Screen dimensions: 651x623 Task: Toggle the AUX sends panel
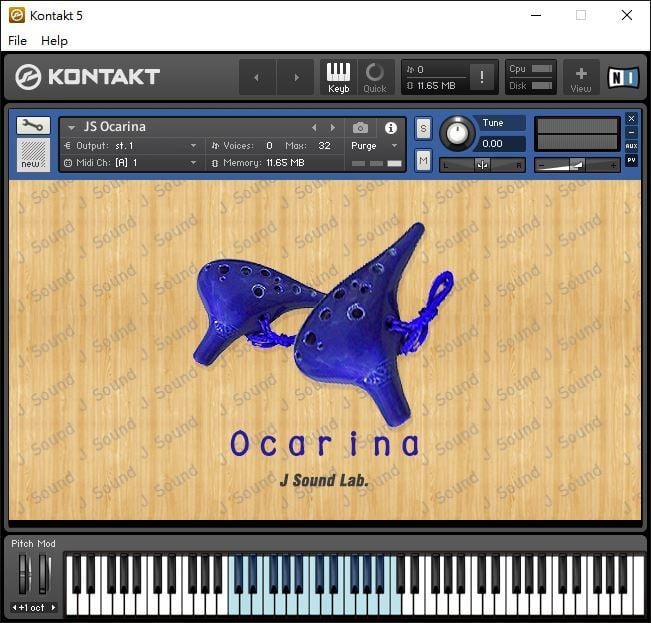631,146
